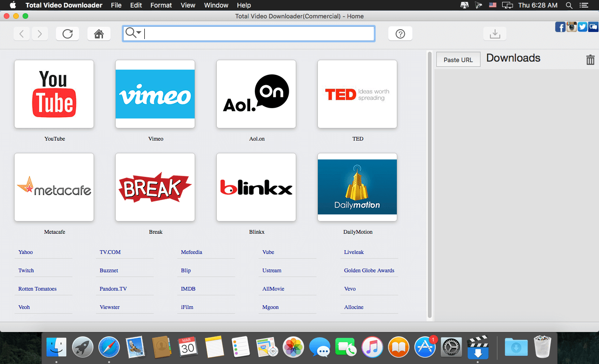The width and height of the screenshot is (599, 364).
Task: Click inside the URL search field
Action: 259,33
